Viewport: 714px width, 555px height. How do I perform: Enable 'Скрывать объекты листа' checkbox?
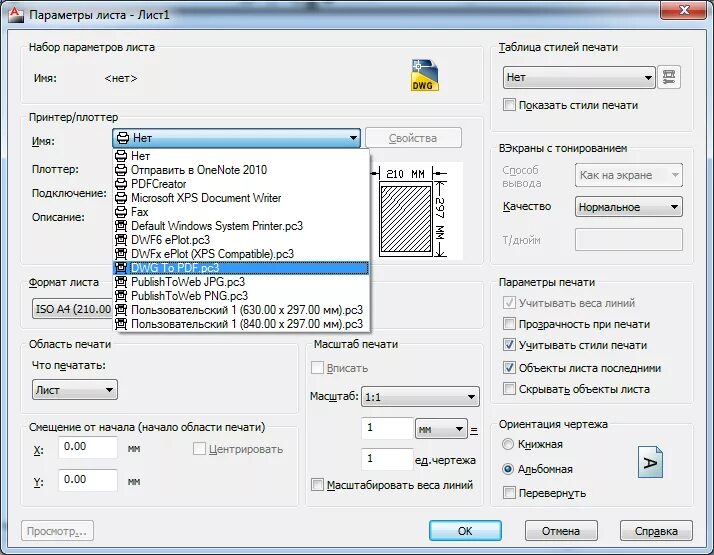[510, 389]
